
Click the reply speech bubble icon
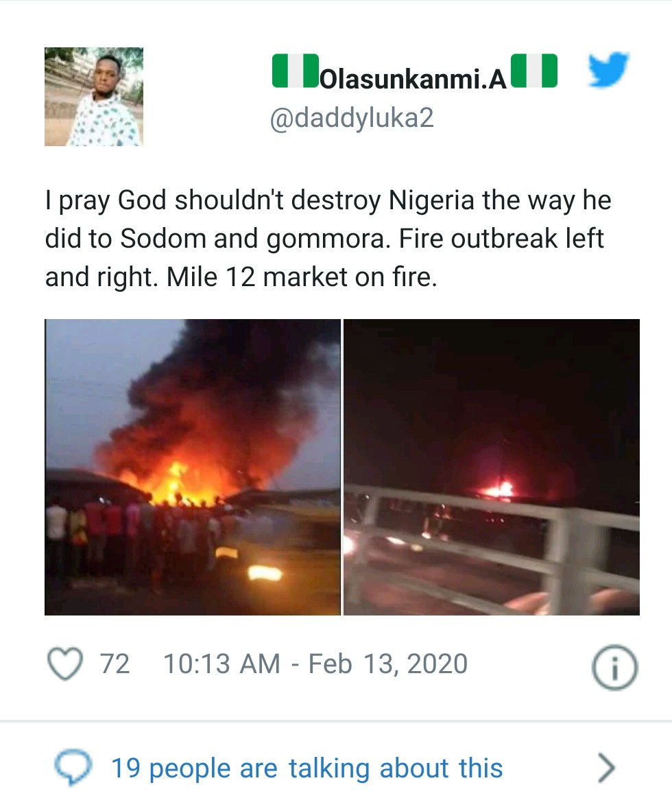73,768
